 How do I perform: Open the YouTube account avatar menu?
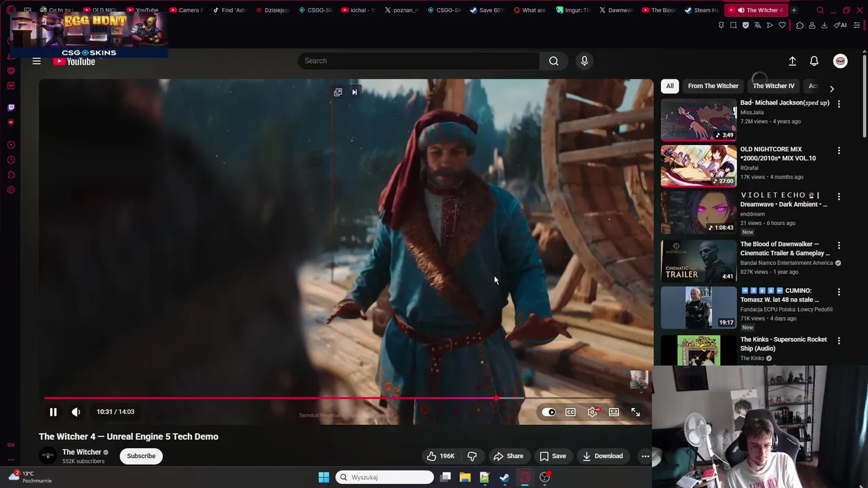840,61
